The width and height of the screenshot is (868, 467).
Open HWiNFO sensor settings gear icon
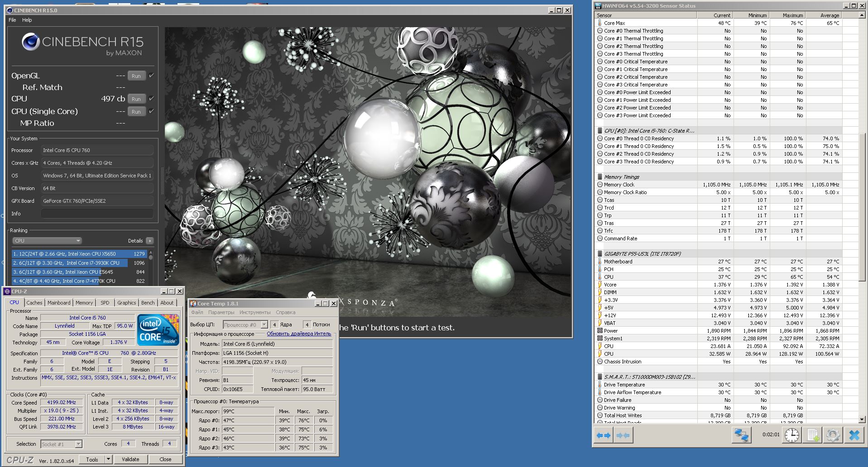[x=833, y=435]
